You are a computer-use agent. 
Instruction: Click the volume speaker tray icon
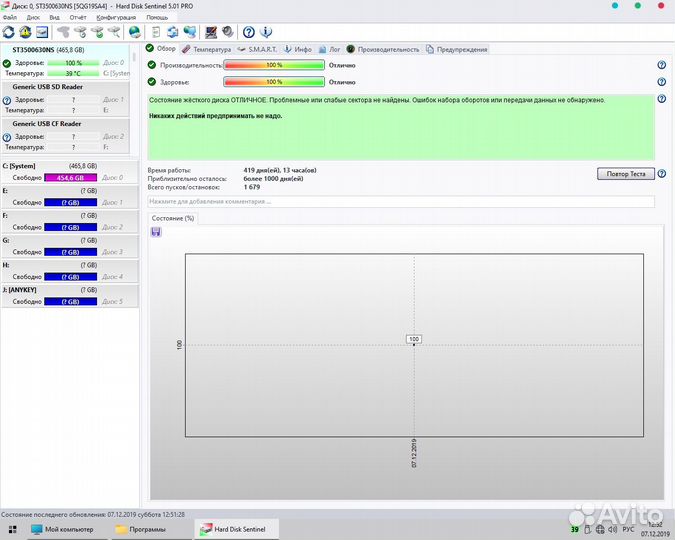coord(613,529)
